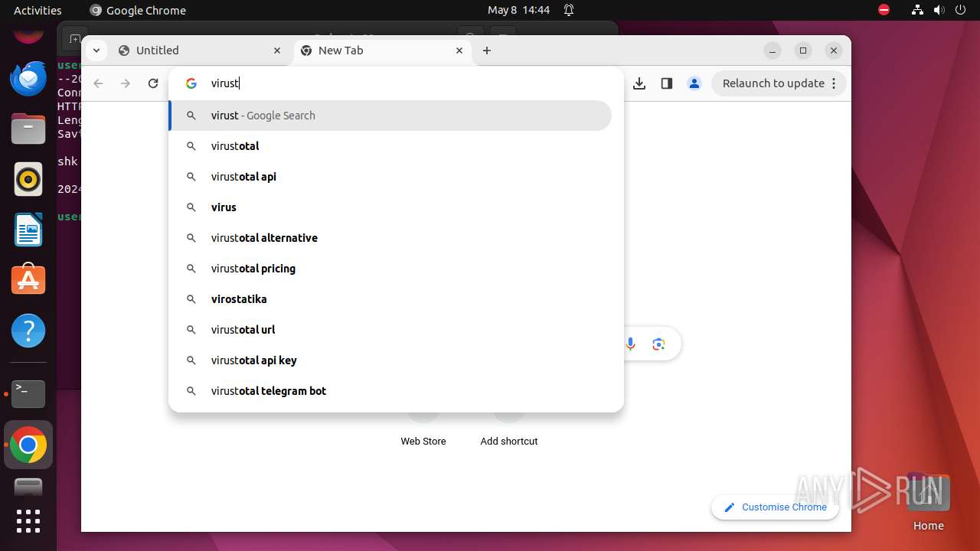Viewport: 980px width, 551px height.
Task: Open a new tab with plus button
Action: [487, 51]
